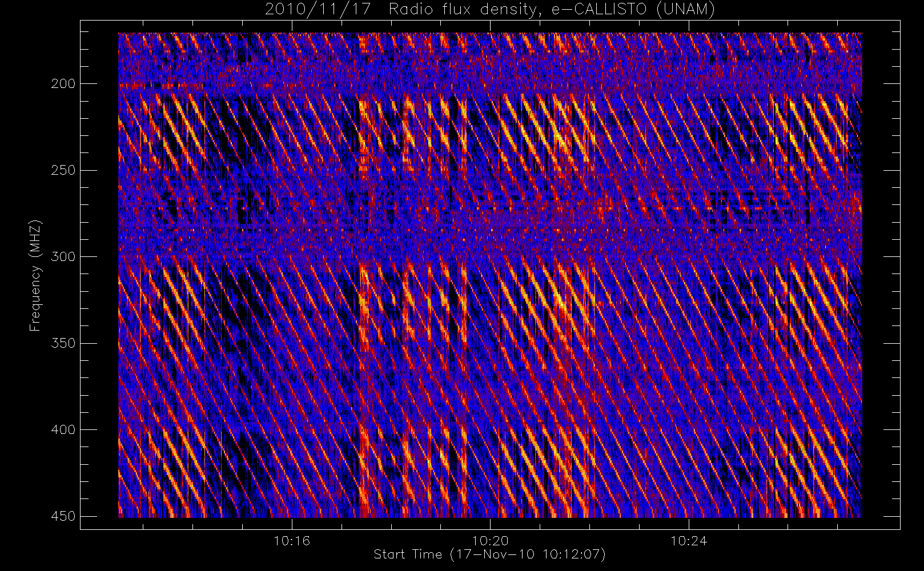This screenshot has width=924, height=571.
Task: Click the 'Frequency (MHZ)' vertical axis label
Action: click(x=35, y=275)
